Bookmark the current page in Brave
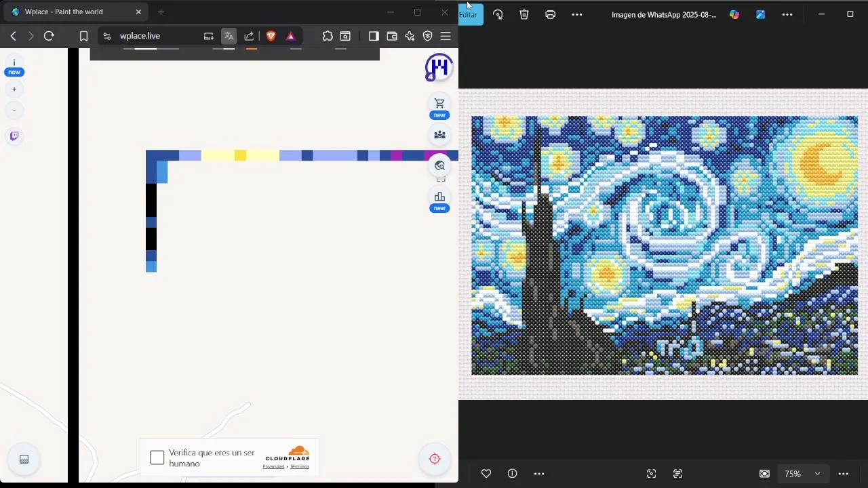 point(83,36)
